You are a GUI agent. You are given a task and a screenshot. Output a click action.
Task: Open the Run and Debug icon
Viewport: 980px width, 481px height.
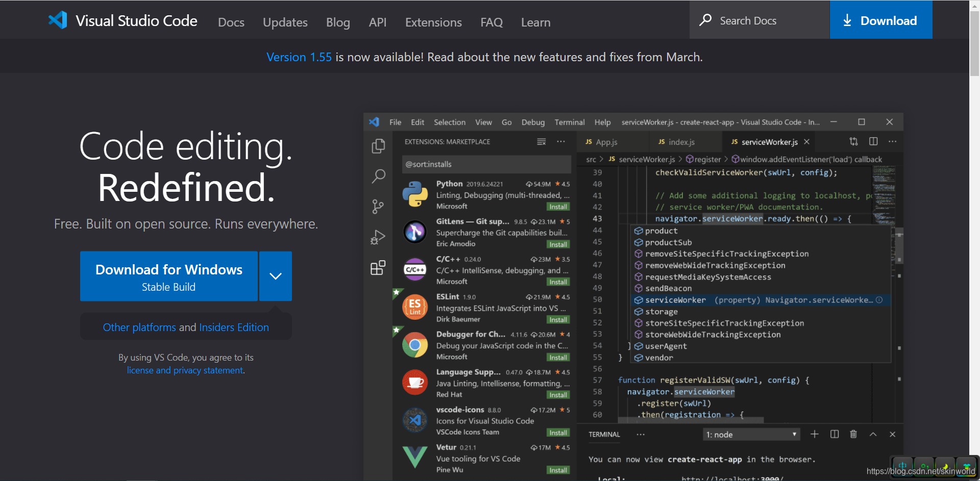pos(378,236)
